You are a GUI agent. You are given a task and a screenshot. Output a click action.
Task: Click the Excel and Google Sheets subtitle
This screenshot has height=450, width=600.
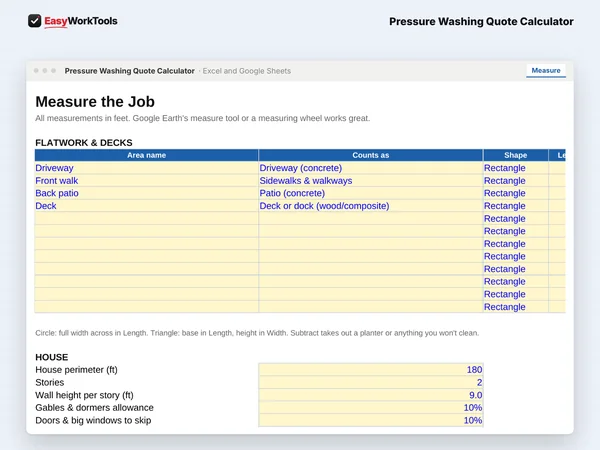tap(246, 71)
